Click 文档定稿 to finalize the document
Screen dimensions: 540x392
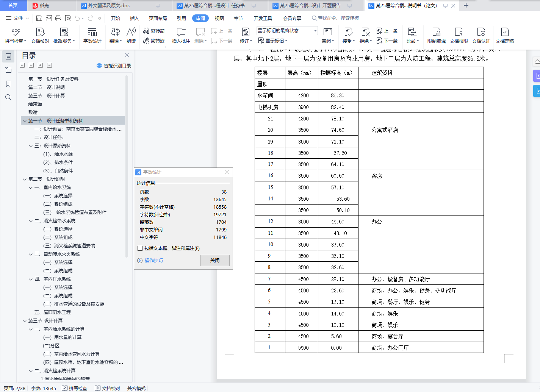[x=505, y=36]
